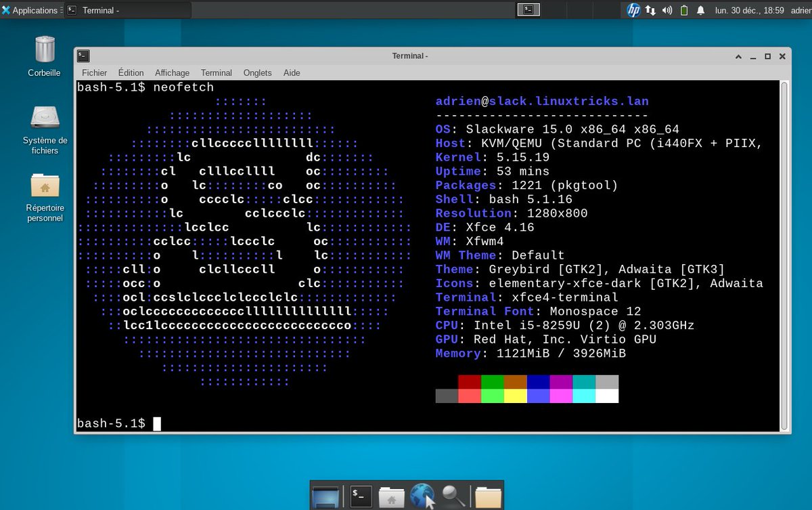Minimize the Terminal window
This screenshot has width=812, height=510.
click(754, 56)
